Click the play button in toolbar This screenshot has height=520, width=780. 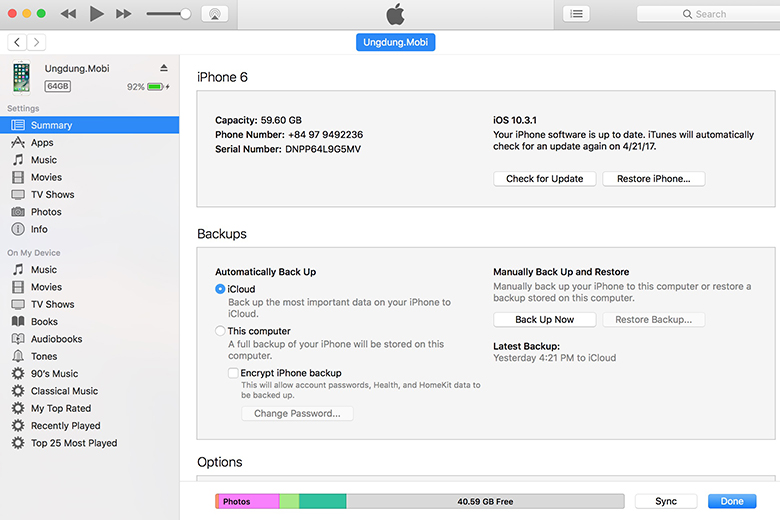(97, 13)
